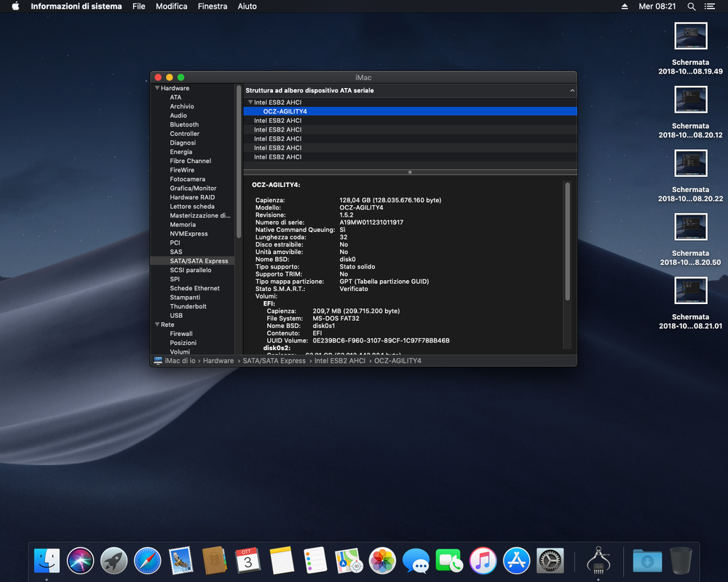The height and width of the screenshot is (582, 728).
Task: Toggle sort chevron on tree header
Action: [x=572, y=90]
